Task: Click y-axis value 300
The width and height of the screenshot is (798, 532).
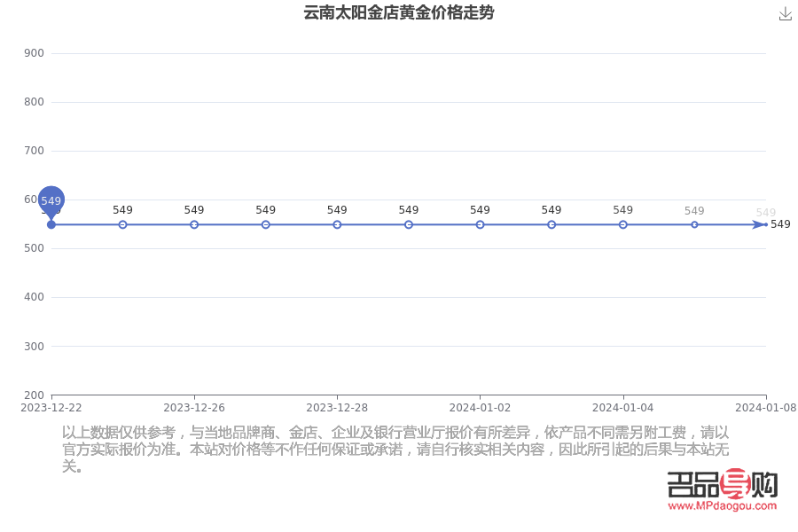Action: [x=34, y=346]
